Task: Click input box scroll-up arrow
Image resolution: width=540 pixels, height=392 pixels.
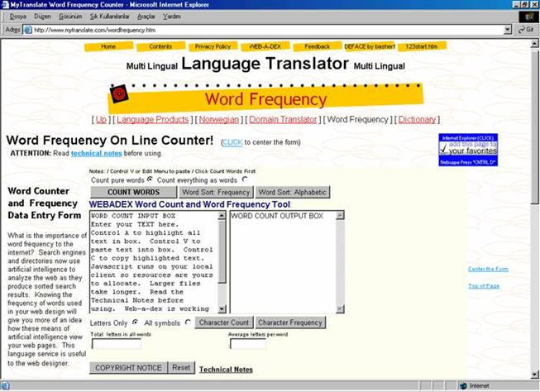Action: pos(222,216)
